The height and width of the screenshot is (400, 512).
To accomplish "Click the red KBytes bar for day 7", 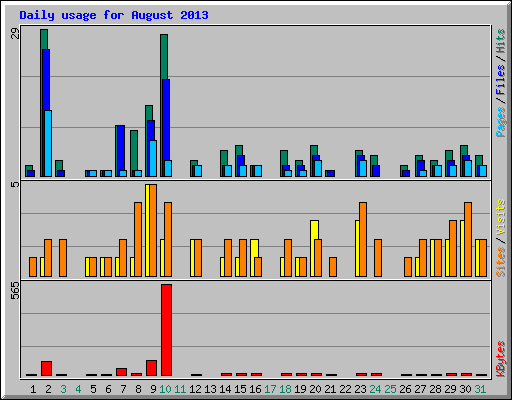I will [121, 372].
